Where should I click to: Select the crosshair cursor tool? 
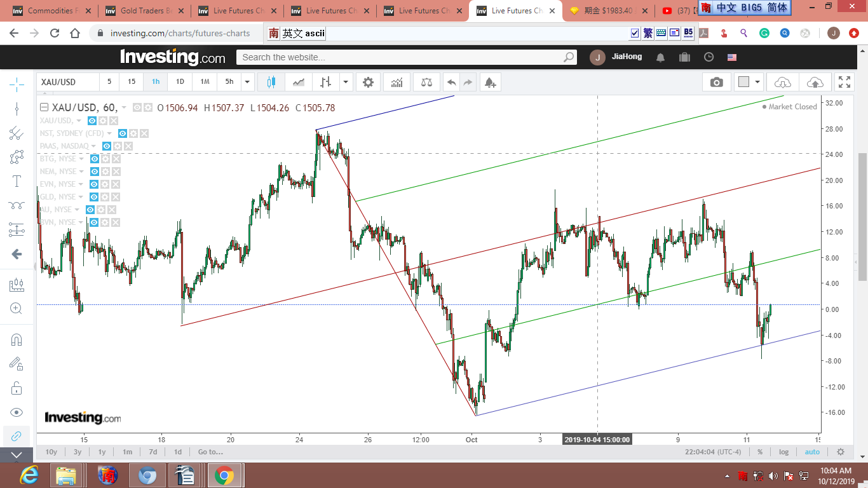pyautogui.click(x=17, y=83)
